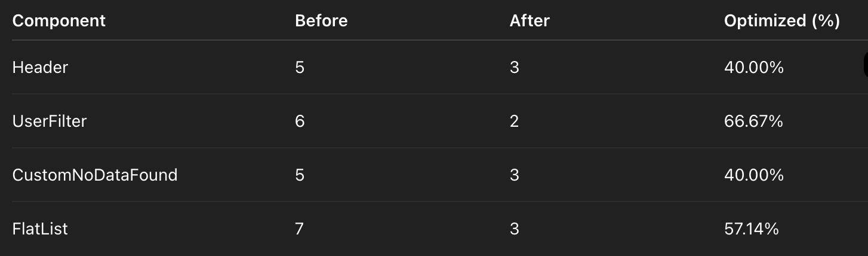This screenshot has height=256, width=868.
Task: Select Before value 7 for FlatList
Action: pyautogui.click(x=300, y=228)
